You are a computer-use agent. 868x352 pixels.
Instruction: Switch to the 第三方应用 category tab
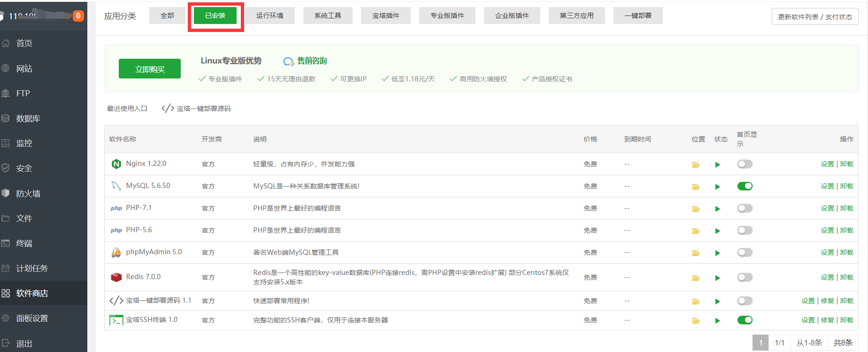click(576, 16)
